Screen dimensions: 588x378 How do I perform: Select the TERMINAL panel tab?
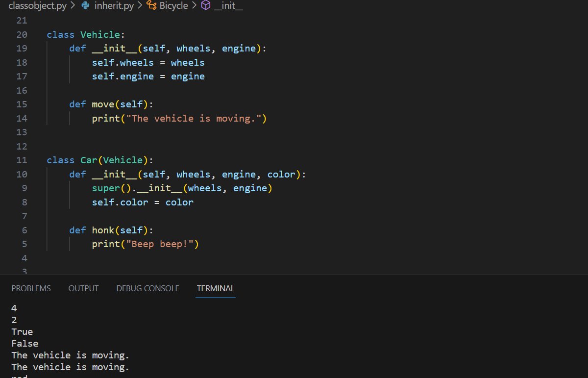point(216,288)
